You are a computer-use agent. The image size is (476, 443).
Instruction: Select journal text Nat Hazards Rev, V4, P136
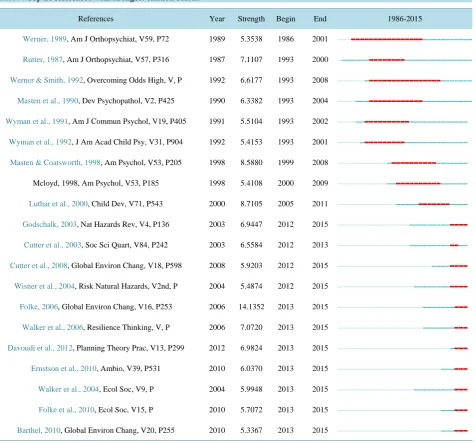[125, 224]
